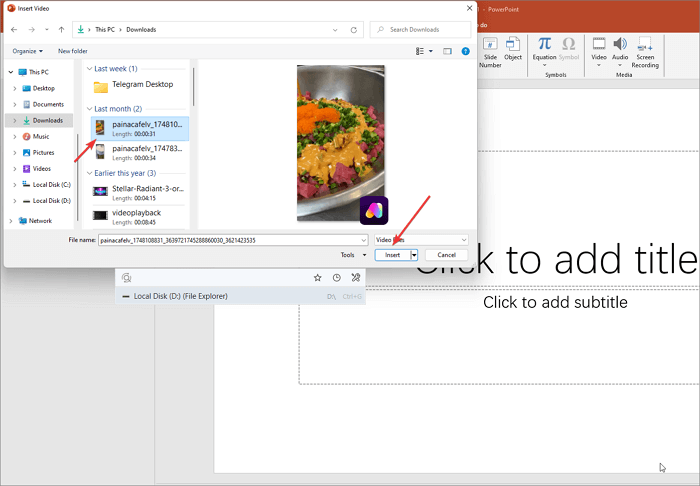The width and height of the screenshot is (700, 486).
Task: Open the Video media option
Action: (x=599, y=48)
